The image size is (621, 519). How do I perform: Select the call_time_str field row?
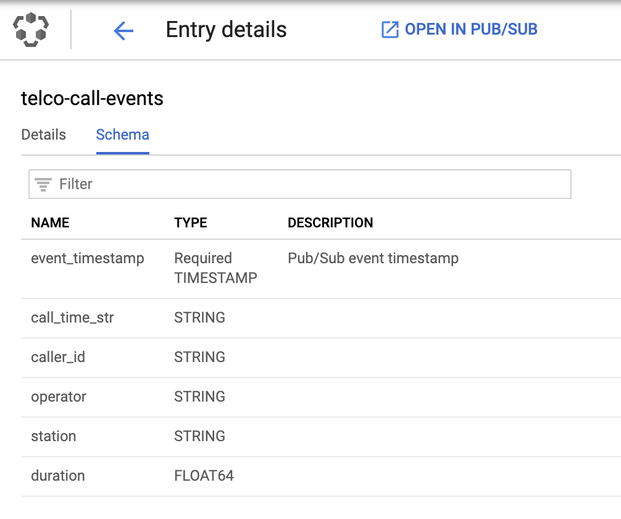(321, 318)
